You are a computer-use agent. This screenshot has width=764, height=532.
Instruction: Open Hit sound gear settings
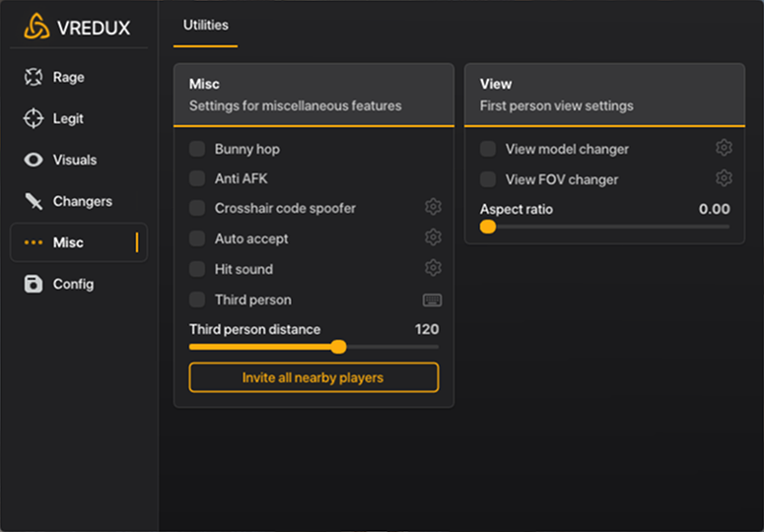[x=432, y=269]
